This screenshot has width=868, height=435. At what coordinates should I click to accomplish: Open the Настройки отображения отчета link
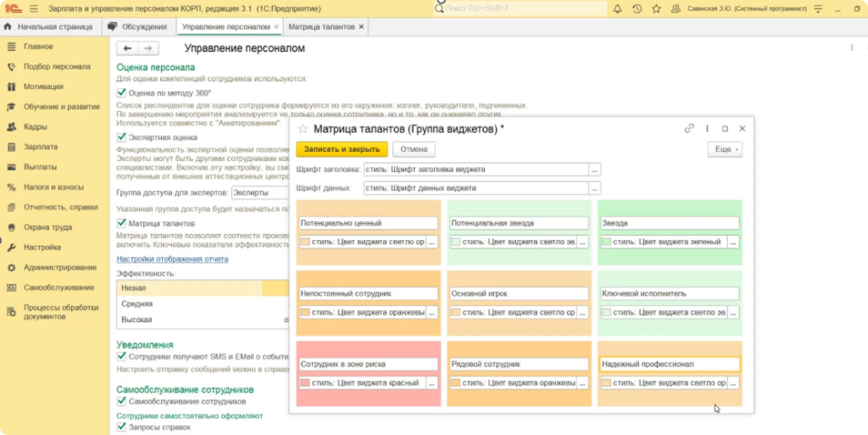172,259
